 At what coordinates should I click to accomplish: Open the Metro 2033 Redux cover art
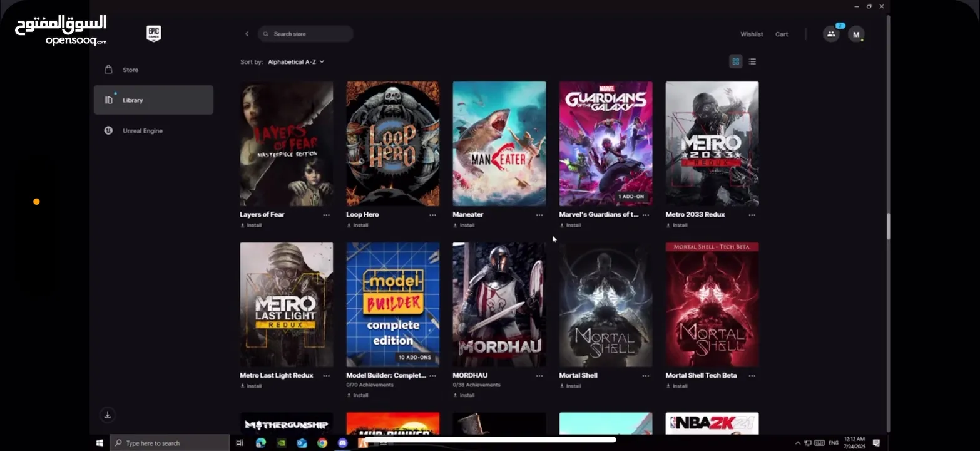coord(712,143)
